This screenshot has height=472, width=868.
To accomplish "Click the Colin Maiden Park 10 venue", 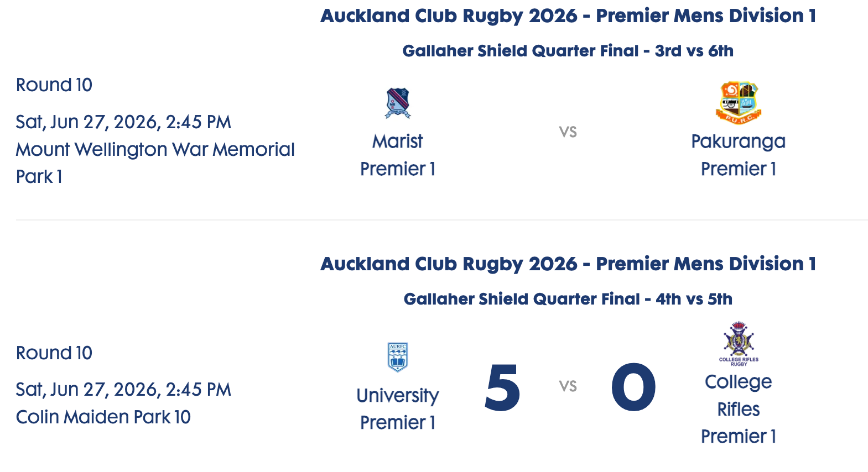I will (103, 417).
